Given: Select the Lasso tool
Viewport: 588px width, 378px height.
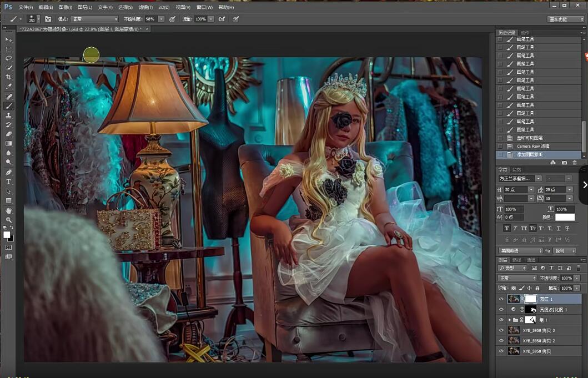Looking at the screenshot, I should tap(9, 58).
